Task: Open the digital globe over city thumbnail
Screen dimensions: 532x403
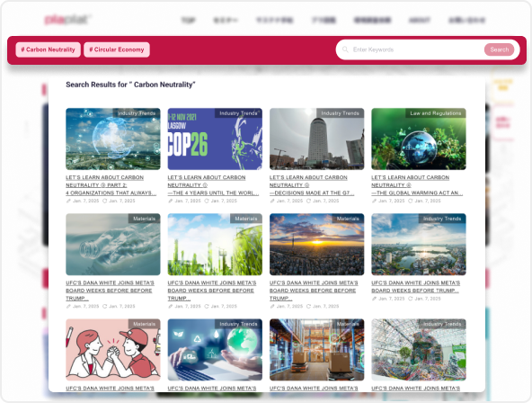Action: [x=113, y=139]
